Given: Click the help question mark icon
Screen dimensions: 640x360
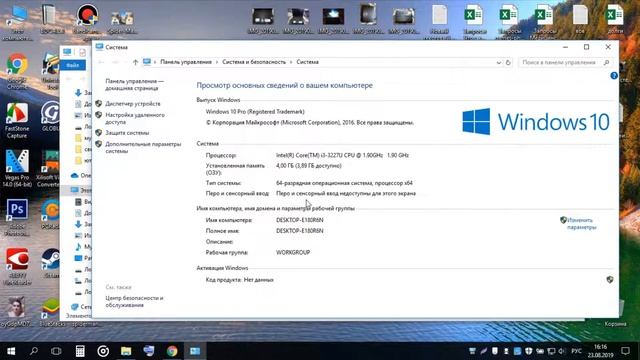Looking at the screenshot, I should click(613, 76).
